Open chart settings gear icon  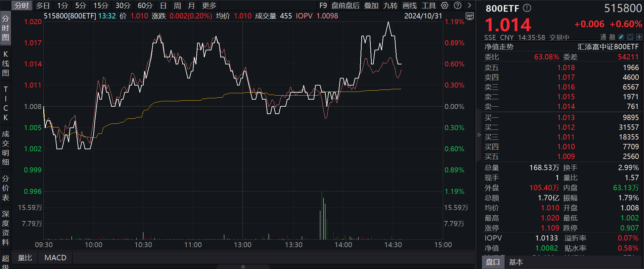tap(445, 5)
